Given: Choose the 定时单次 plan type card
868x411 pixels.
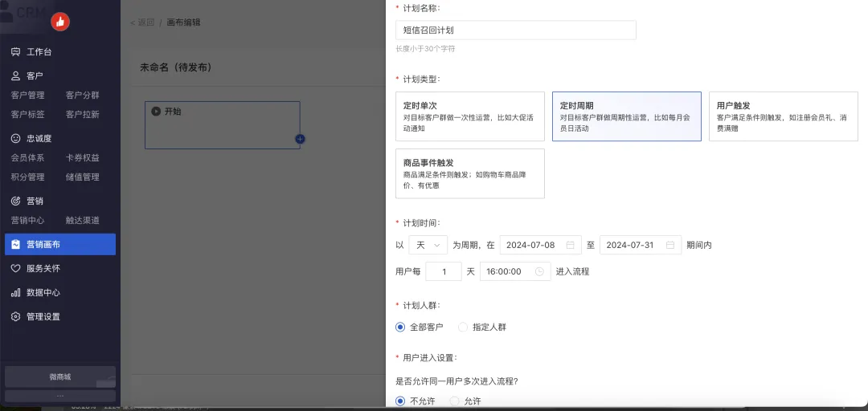Looking at the screenshot, I should tap(469, 116).
